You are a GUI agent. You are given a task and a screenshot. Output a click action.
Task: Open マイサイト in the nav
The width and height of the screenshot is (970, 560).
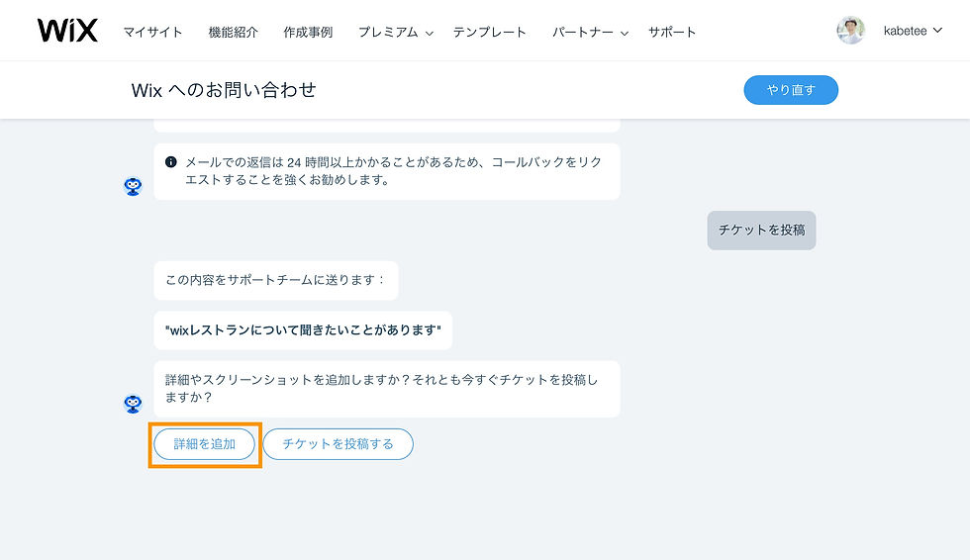click(152, 32)
